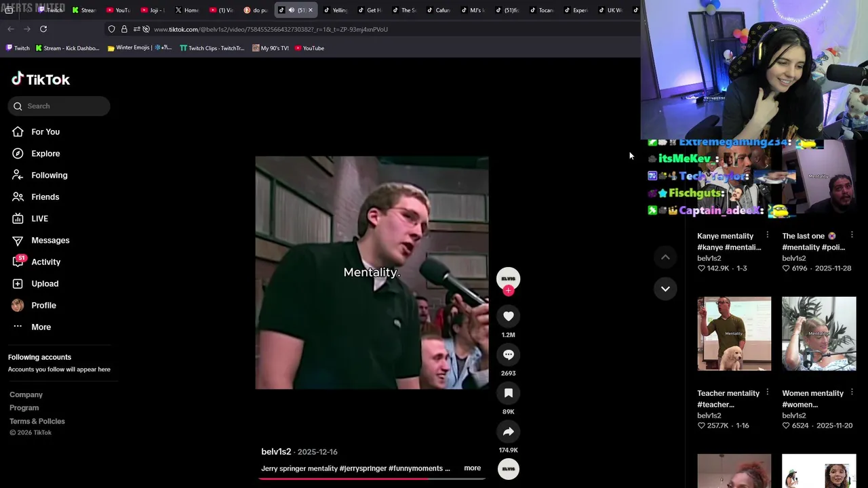This screenshot has height=488, width=868.
Task: Go forward in the browser
Action: pyautogui.click(x=27, y=29)
